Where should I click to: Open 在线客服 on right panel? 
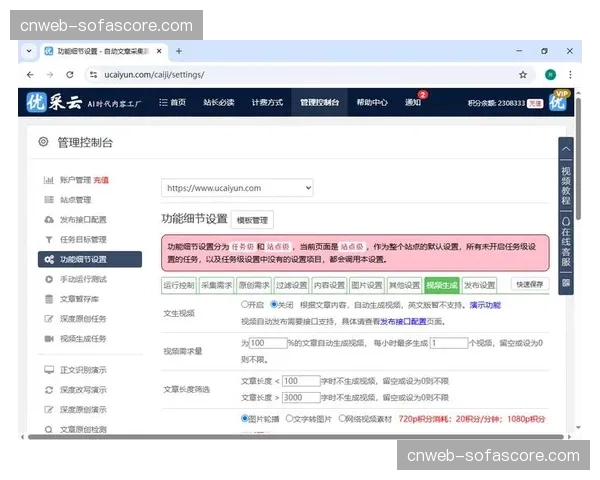coord(566,242)
